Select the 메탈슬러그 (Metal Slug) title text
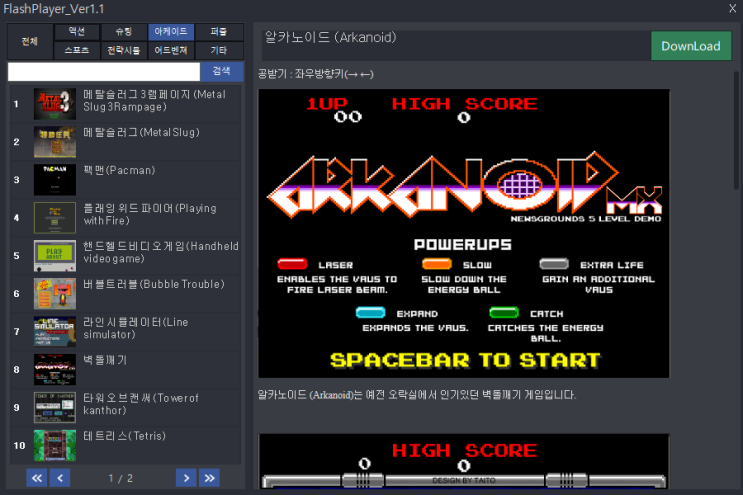The width and height of the screenshot is (743, 495). (x=141, y=132)
